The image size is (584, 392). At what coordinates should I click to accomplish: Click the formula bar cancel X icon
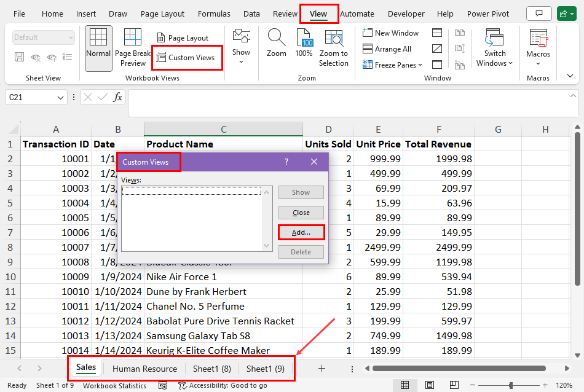(x=88, y=98)
